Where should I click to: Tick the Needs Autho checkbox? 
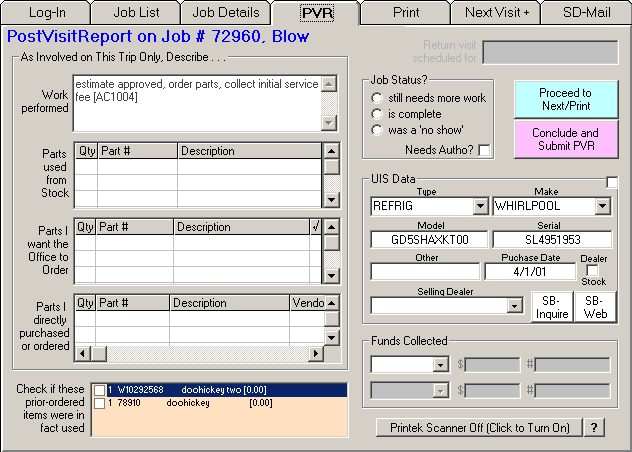click(x=485, y=150)
